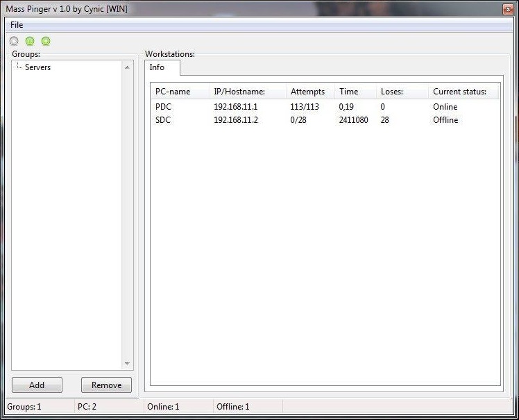This screenshot has width=519, height=420.
Task: Close the Mass Pinger window
Action: (508, 9)
